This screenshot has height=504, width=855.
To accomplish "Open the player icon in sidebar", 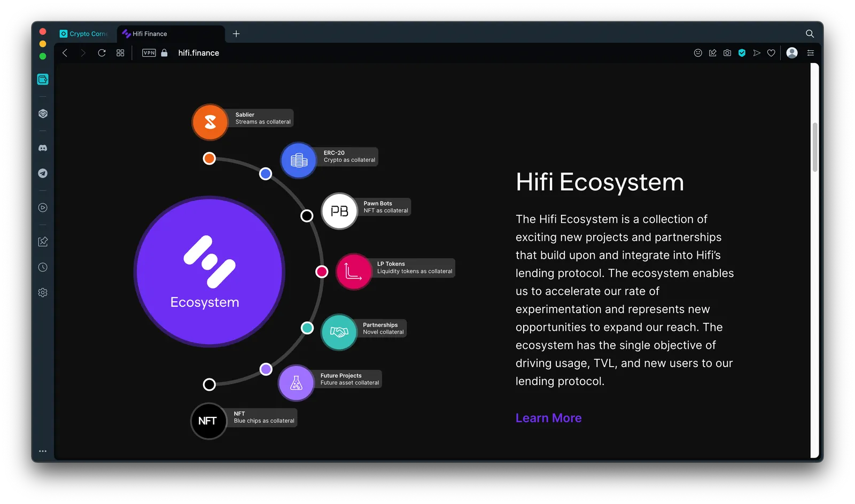I will tap(43, 207).
